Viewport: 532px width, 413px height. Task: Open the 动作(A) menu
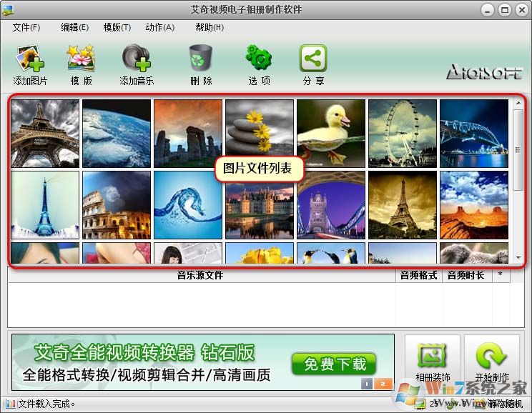(x=159, y=27)
